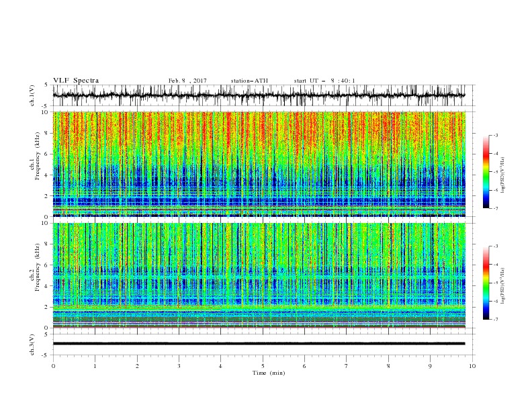Click time-axis tick label "7"
The width and height of the screenshot is (532, 411).
tap(347, 366)
